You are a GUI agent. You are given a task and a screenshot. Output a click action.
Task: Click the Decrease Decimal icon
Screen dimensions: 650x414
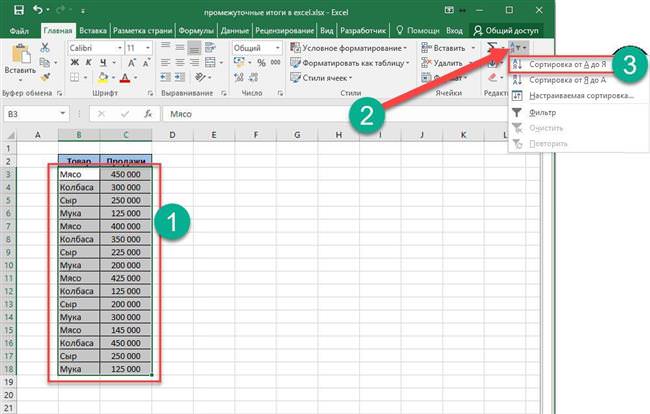tap(254, 77)
